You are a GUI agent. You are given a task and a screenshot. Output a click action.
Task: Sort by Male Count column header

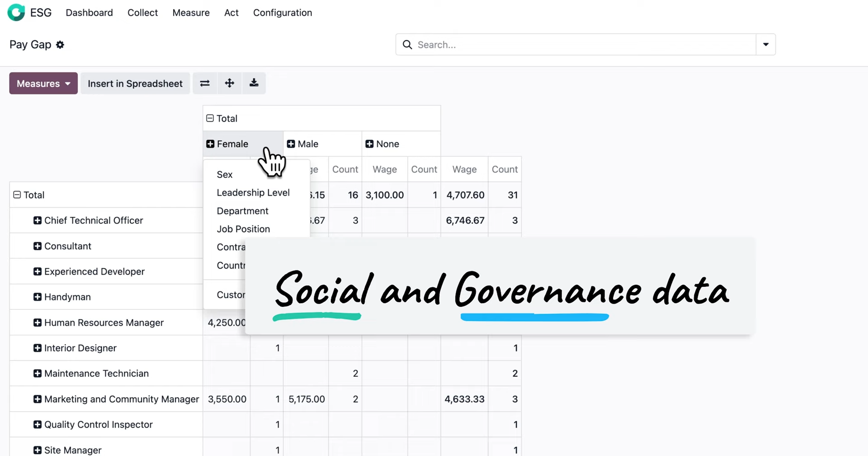pos(345,169)
